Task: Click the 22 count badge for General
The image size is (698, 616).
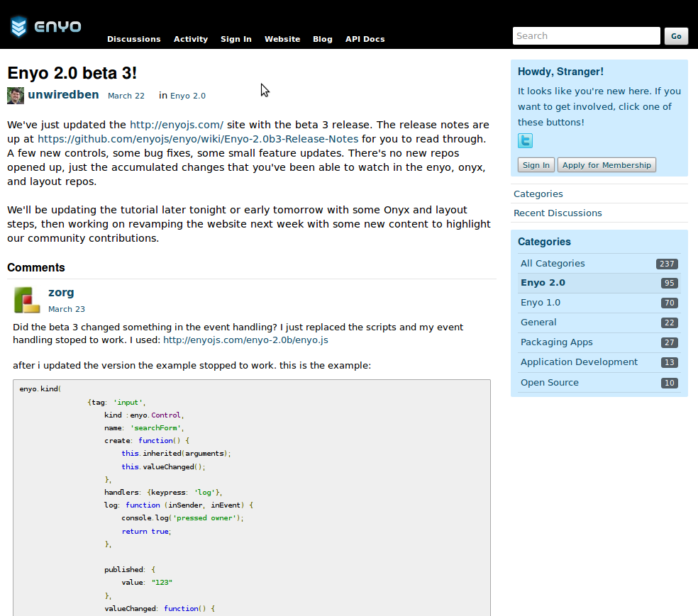Action: 670,323
